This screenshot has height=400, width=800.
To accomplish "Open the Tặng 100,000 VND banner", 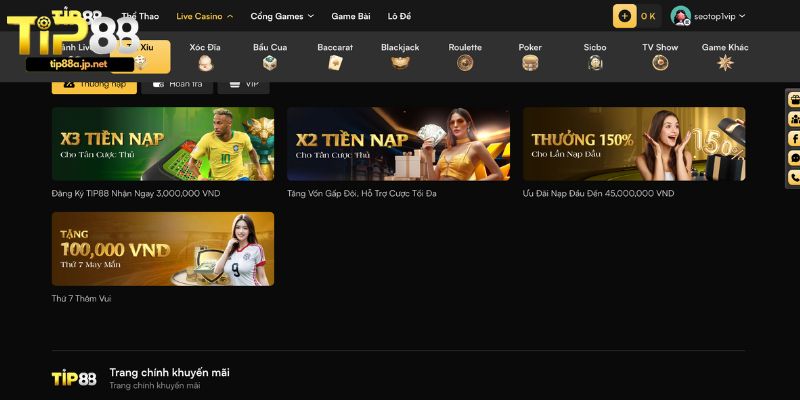I will pos(163,249).
